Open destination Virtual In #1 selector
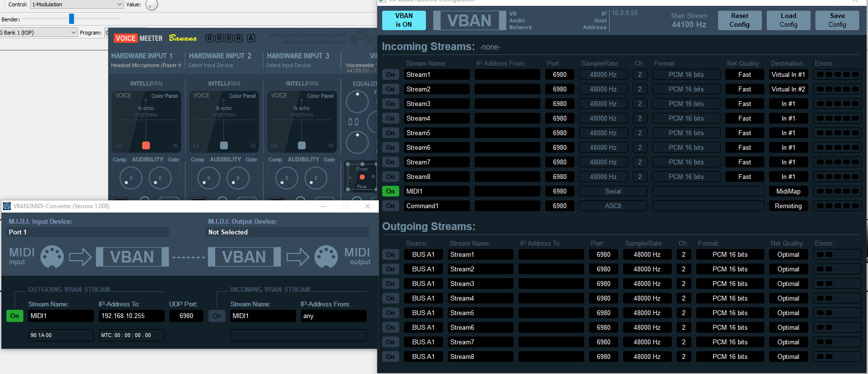Viewport: 868px width, 374px height. [x=788, y=74]
